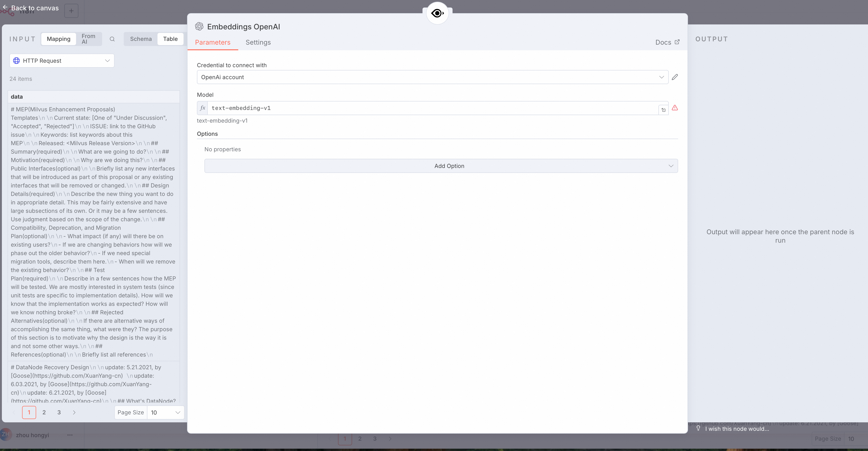Screen dimensions: 868x451
Task: Click the lightbulb feedback icon
Action: (x=698, y=428)
